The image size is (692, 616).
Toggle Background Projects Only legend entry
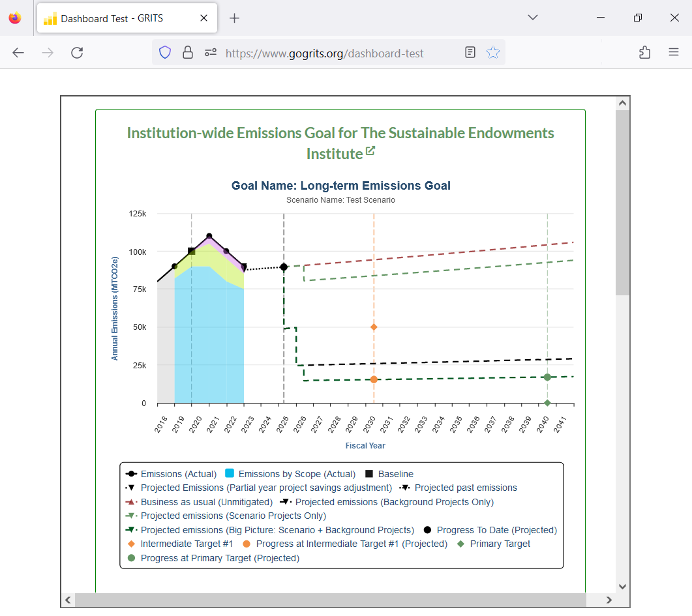[387, 502]
